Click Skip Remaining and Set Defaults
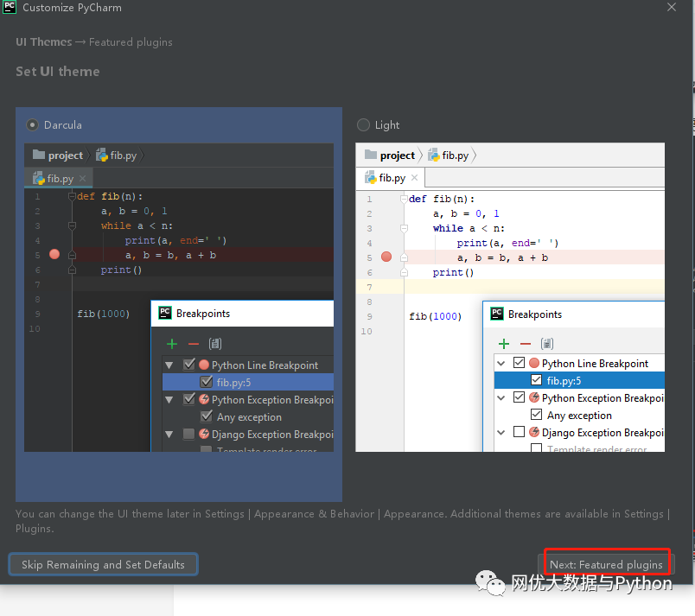The width and height of the screenshot is (695, 616). (103, 565)
